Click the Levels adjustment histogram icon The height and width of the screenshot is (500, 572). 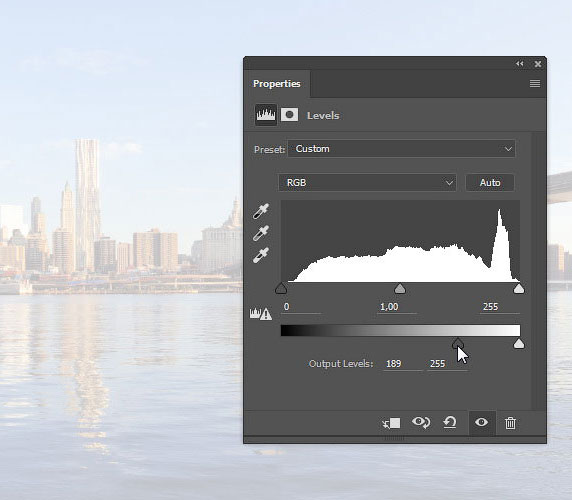266,115
